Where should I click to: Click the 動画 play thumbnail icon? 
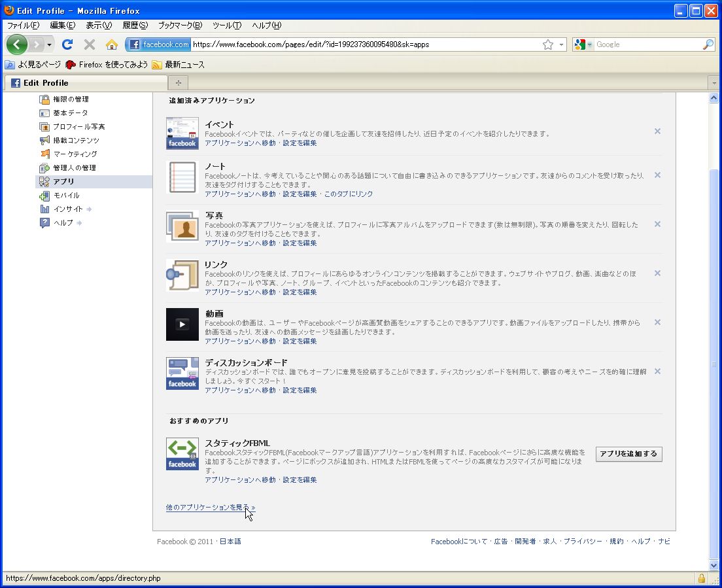coord(182,324)
